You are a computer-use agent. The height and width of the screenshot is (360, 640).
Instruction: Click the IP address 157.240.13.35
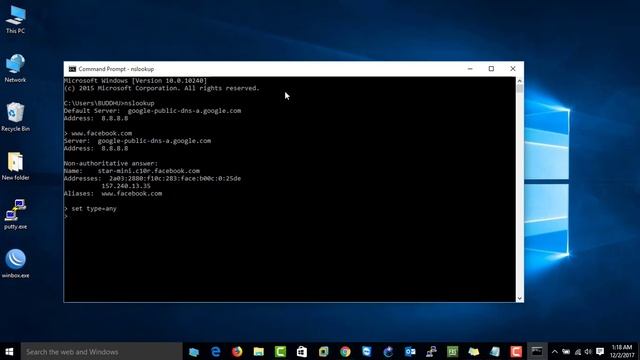(x=126, y=186)
